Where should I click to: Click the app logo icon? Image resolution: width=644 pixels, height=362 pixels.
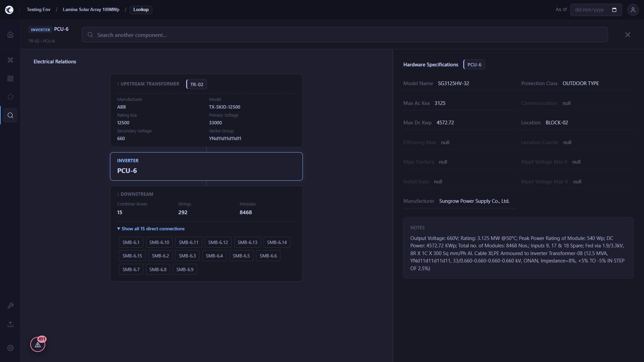9,10
